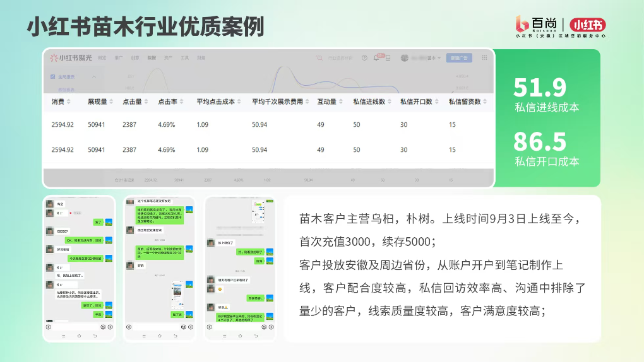Click the document icon beside the bell
The image size is (644, 362).
388,58
